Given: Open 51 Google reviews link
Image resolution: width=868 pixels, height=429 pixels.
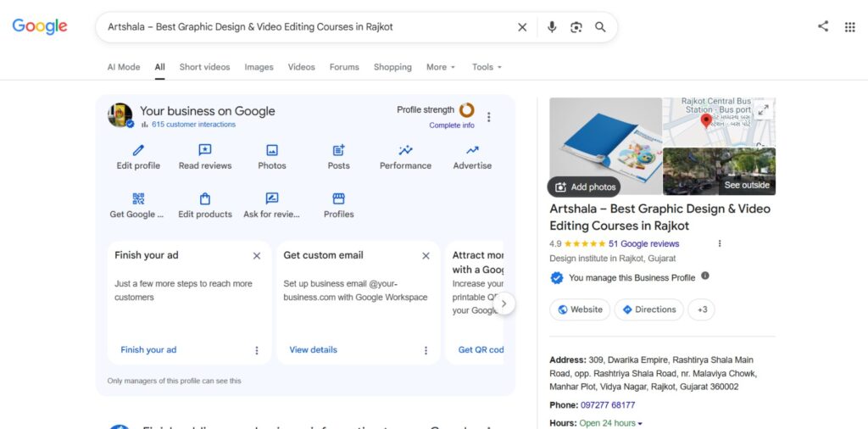Looking at the screenshot, I should 643,243.
